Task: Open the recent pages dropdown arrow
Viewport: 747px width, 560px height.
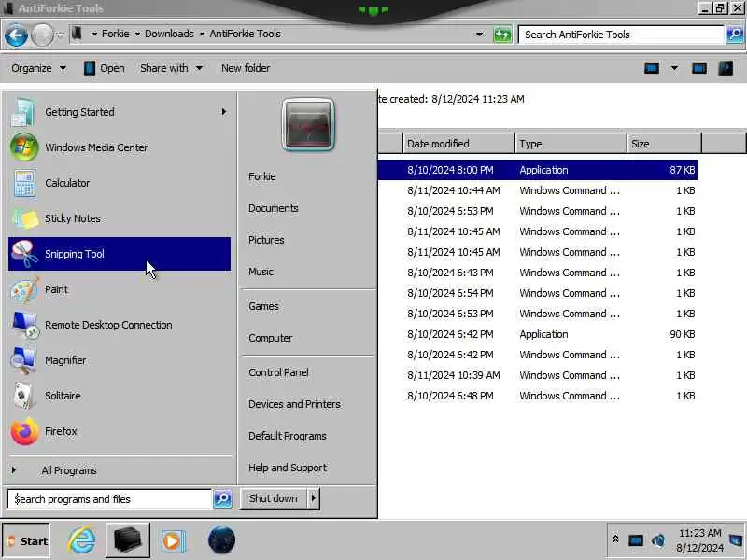Action: pyautogui.click(x=60, y=35)
